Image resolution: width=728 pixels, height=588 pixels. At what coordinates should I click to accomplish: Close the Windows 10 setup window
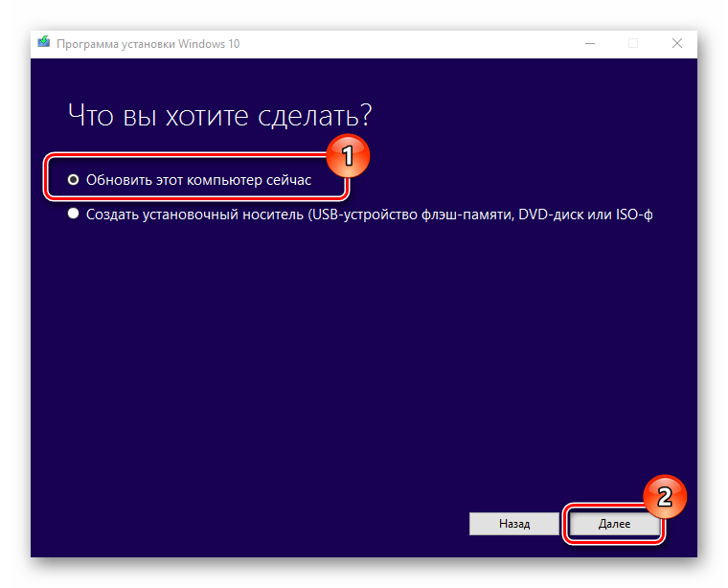(677, 44)
